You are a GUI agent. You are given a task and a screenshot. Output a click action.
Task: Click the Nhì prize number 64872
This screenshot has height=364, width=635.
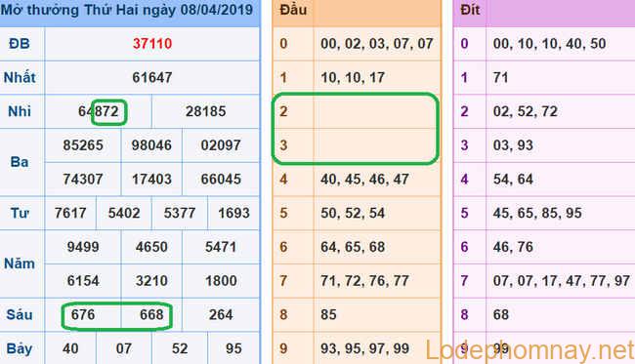tap(99, 111)
